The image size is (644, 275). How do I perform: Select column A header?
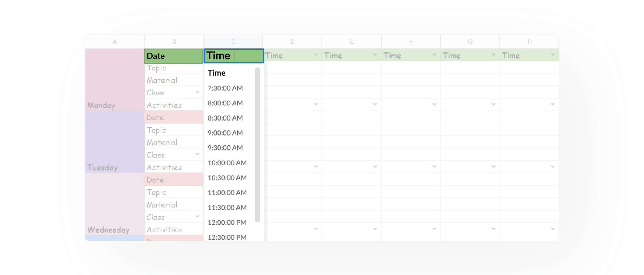pyautogui.click(x=115, y=41)
